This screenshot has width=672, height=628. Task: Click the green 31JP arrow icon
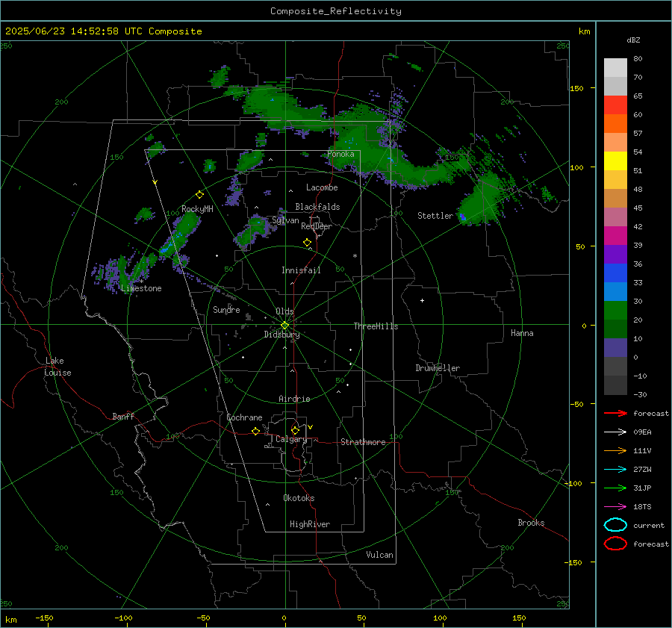[x=615, y=488]
